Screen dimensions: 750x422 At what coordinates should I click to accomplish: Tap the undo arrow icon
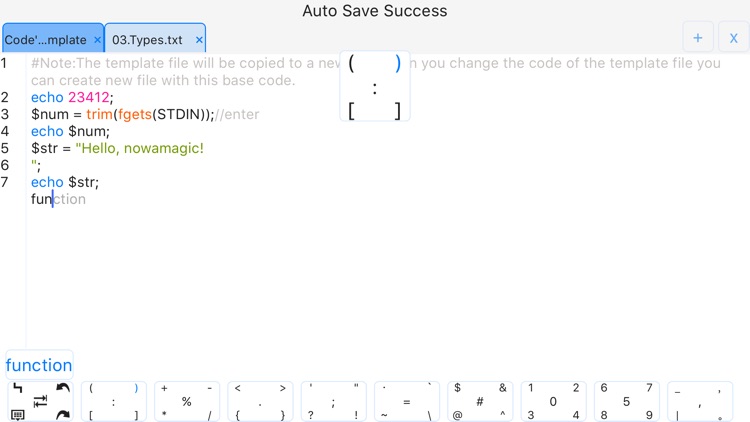click(x=63, y=388)
